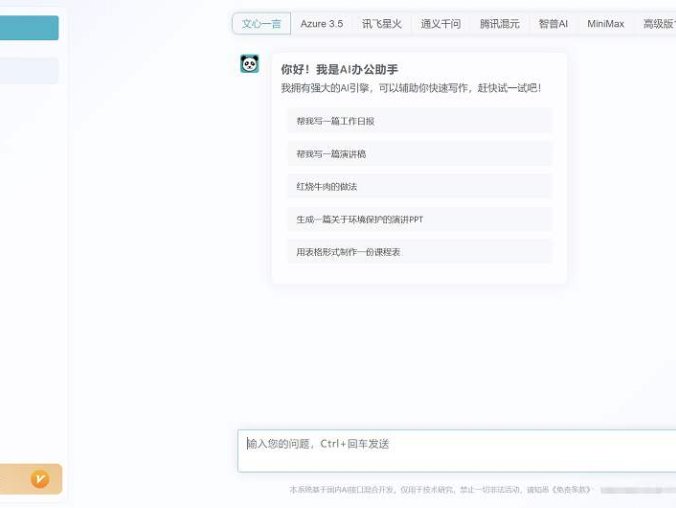Click the teal button at sidebar top

click(x=29, y=28)
